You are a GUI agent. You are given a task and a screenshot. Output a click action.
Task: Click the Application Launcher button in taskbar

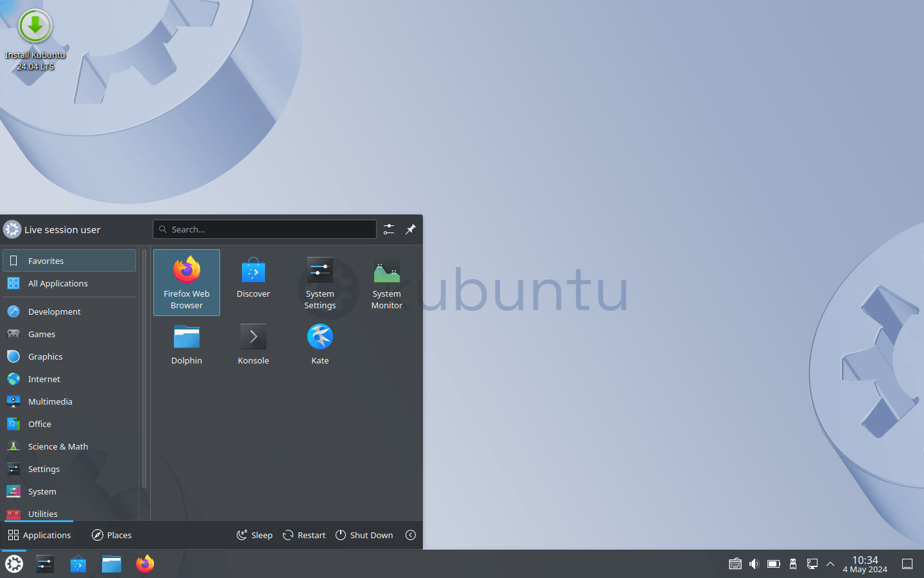coord(14,564)
